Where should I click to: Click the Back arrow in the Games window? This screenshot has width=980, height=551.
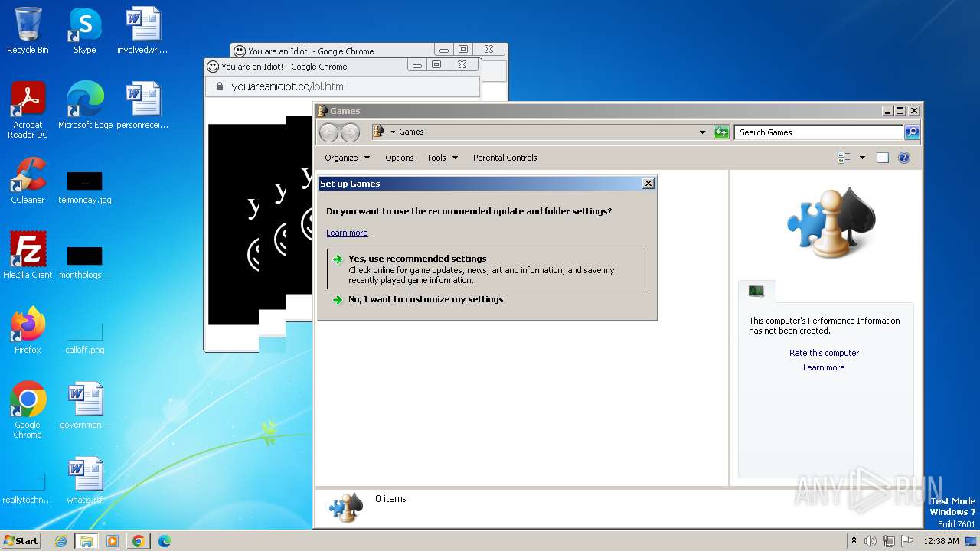(328, 132)
